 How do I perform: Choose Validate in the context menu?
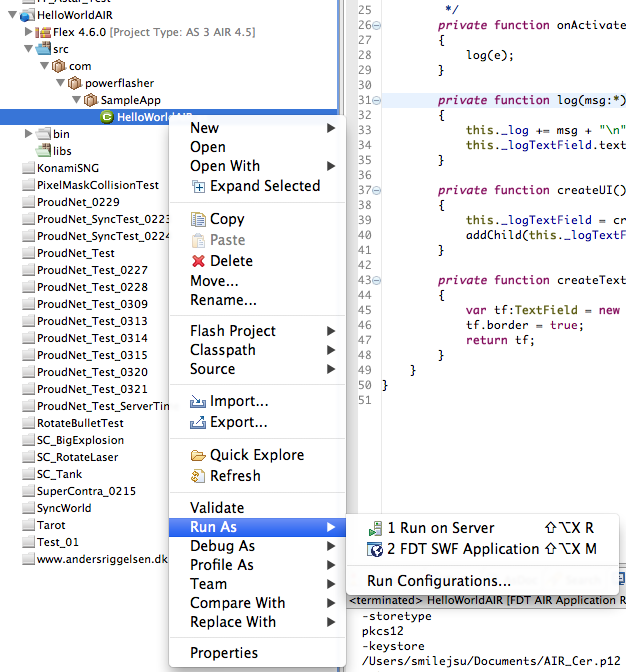[258, 508]
